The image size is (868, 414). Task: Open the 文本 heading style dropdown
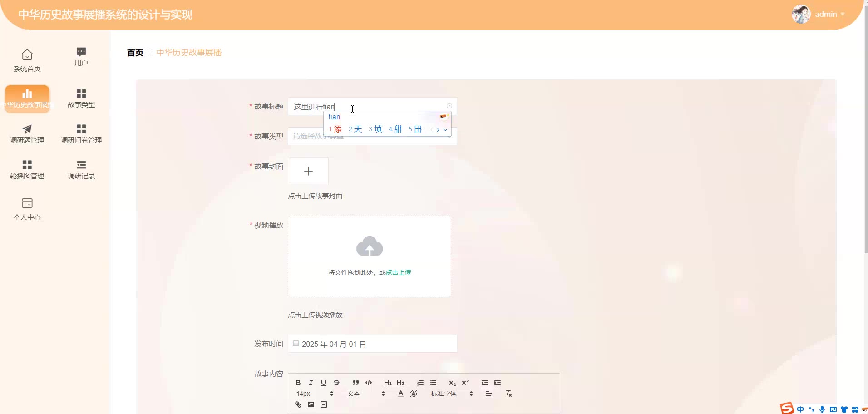pos(366,394)
